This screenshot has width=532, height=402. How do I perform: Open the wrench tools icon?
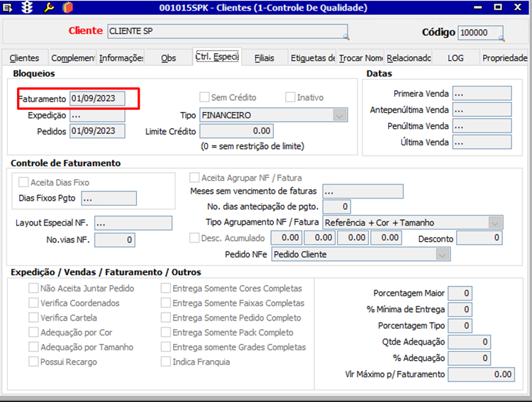(49, 7)
